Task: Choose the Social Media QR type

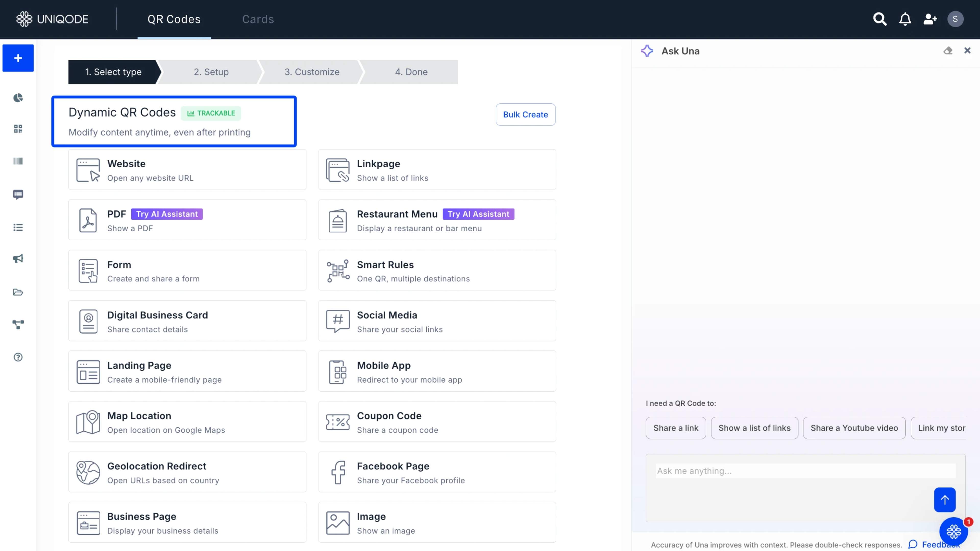Action: 437,321
